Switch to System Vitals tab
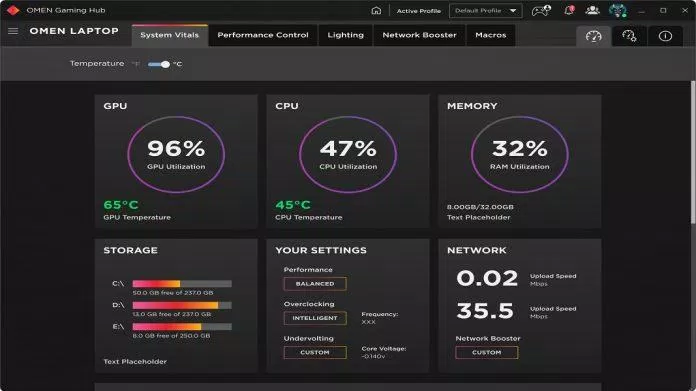Image resolution: width=696 pixels, height=391 pixels. [x=170, y=35]
